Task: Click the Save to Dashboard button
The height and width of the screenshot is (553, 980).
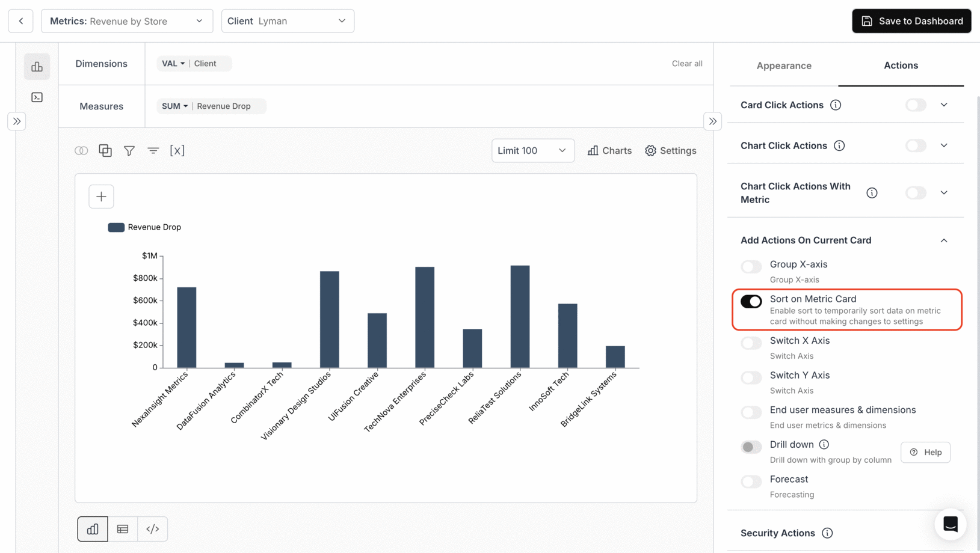Action: pyautogui.click(x=911, y=20)
